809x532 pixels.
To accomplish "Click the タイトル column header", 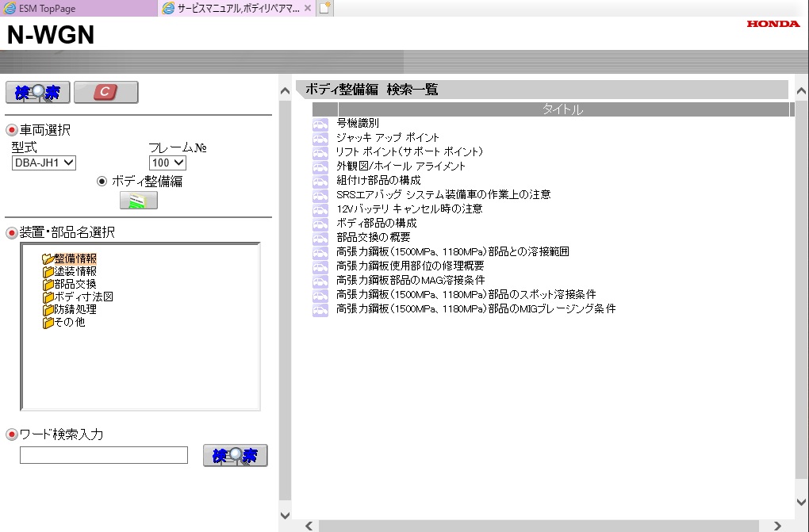I will [563, 109].
